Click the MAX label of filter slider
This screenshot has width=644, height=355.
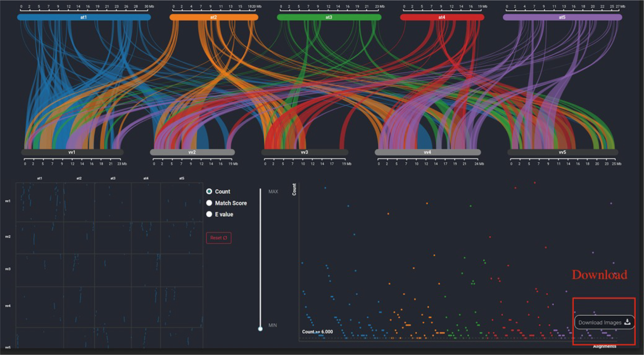[x=273, y=191]
